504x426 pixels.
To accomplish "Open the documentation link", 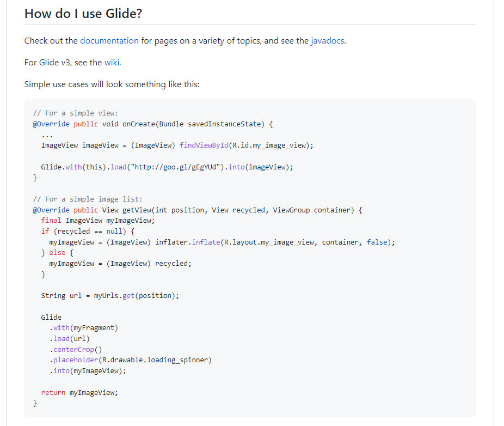I will click(x=109, y=41).
